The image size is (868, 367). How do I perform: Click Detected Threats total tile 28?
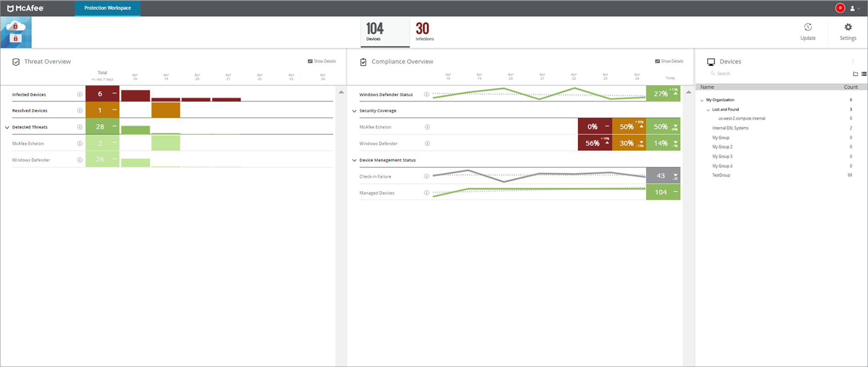click(103, 126)
